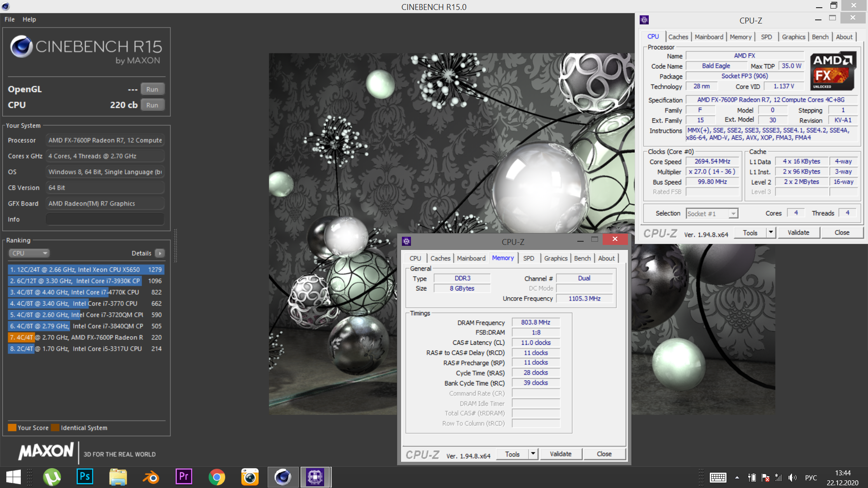The width and height of the screenshot is (868, 488).
Task: Switch the РУС input language indicator
Action: pos(811,478)
